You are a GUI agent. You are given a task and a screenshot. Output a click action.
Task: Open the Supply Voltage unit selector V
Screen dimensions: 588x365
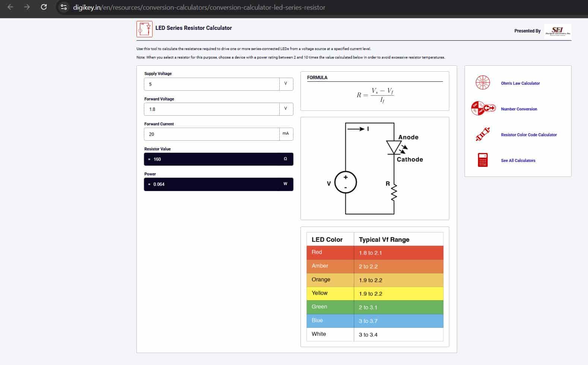click(x=286, y=84)
